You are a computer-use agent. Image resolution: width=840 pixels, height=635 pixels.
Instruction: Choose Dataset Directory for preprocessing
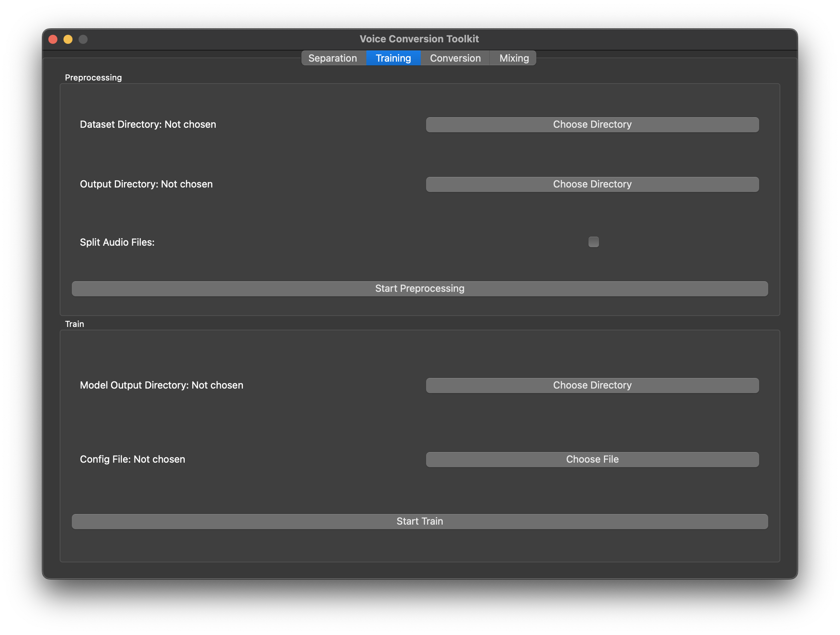[x=592, y=124]
